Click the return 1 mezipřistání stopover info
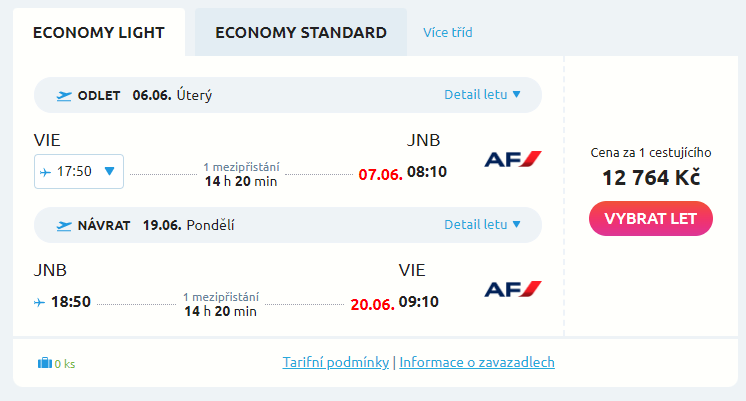746x401 pixels. pos(221,297)
